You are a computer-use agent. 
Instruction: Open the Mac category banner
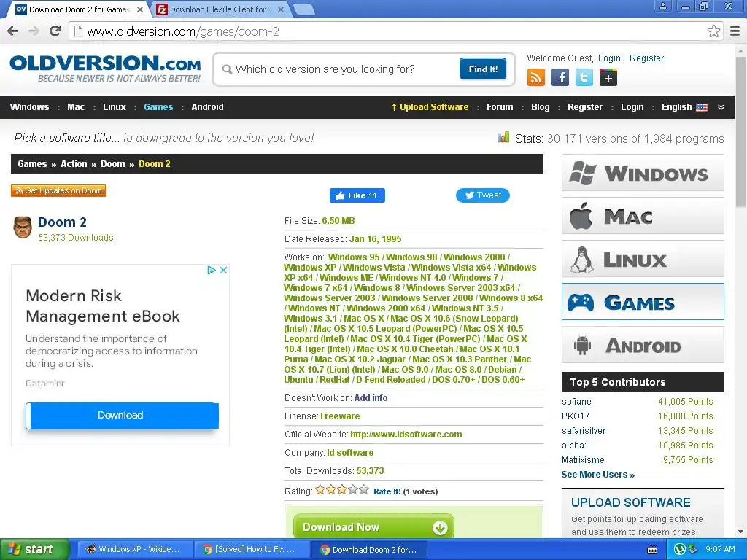643,216
